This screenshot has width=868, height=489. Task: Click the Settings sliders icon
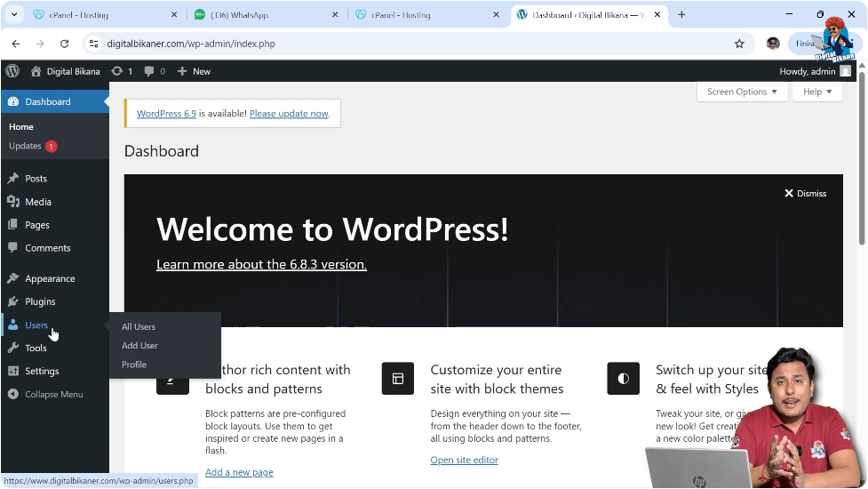pyautogui.click(x=13, y=371)
